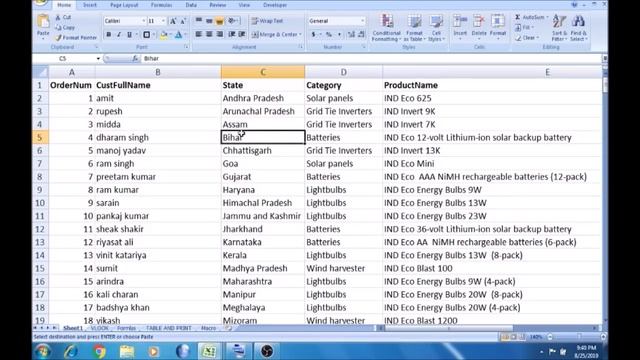Apply the Accounting dollar number format
The height and width of the screenshot is (360, 640).
tap(313, 35)
